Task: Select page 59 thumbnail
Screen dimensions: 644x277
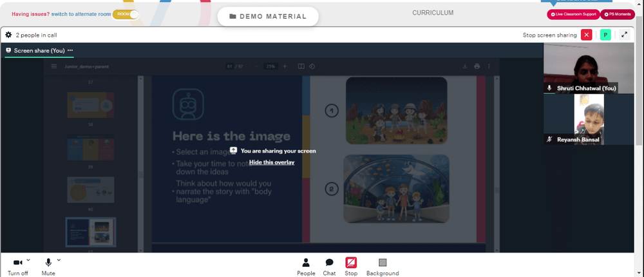Action: 91,190
